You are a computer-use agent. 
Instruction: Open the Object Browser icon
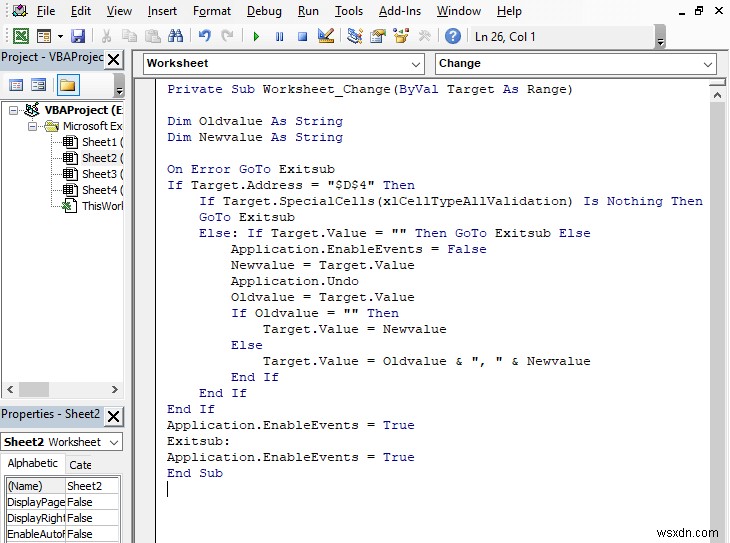(401, 36)
